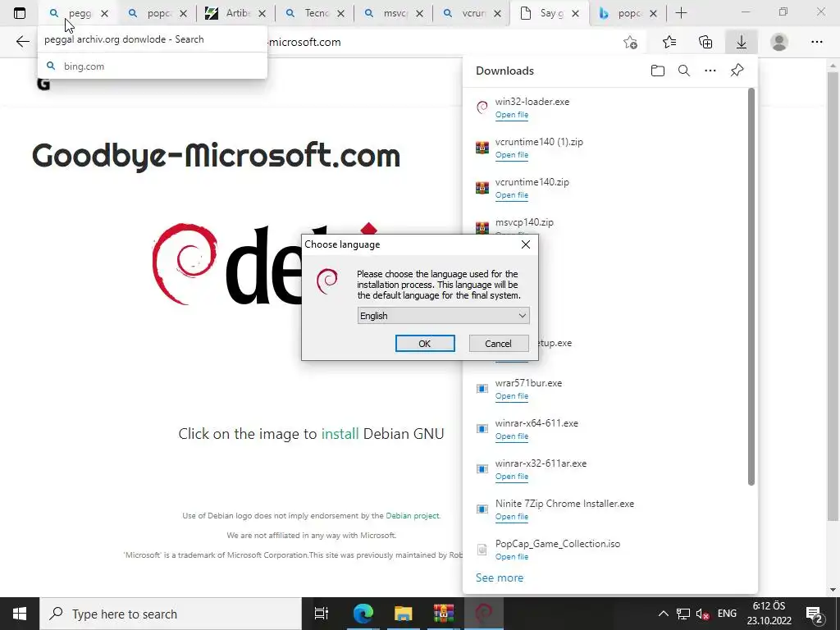Click the Downloads panel scrollbar

[751, 287]
